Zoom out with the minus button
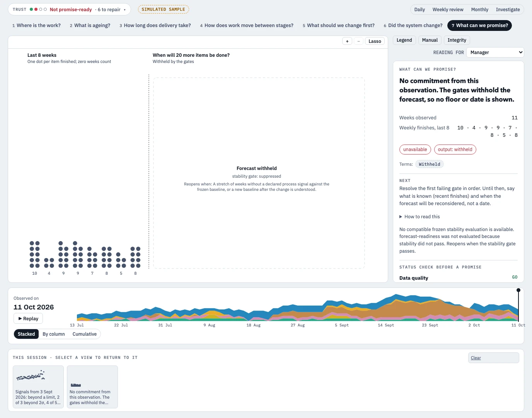This screenshot has width=532, height=418. 358,41
